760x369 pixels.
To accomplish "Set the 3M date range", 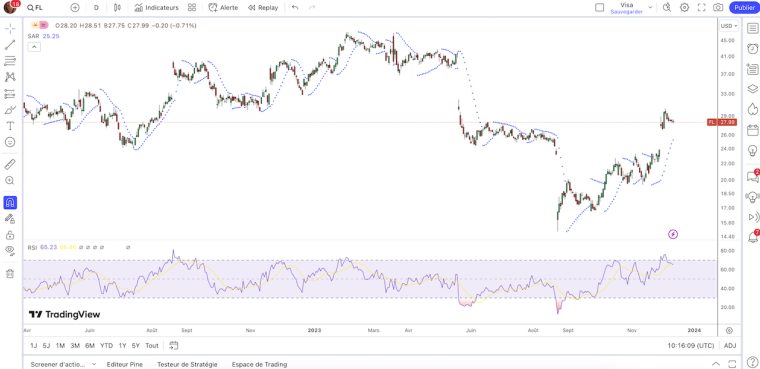I will [75, 346].
